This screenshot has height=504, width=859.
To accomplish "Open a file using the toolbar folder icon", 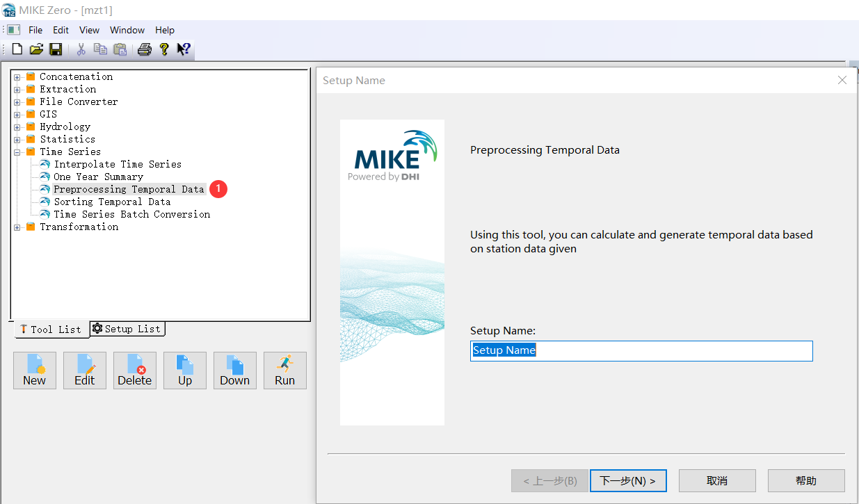I will click(x=35, y=49).
